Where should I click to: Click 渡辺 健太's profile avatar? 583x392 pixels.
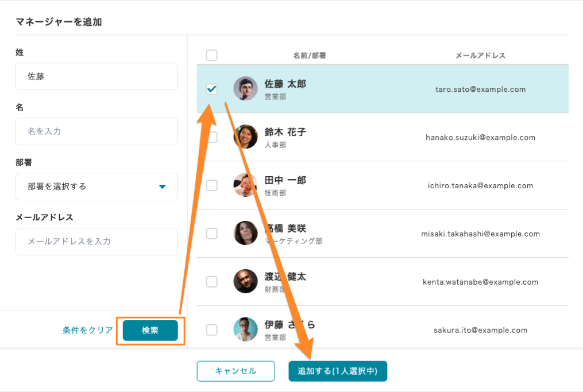point(245,281)
